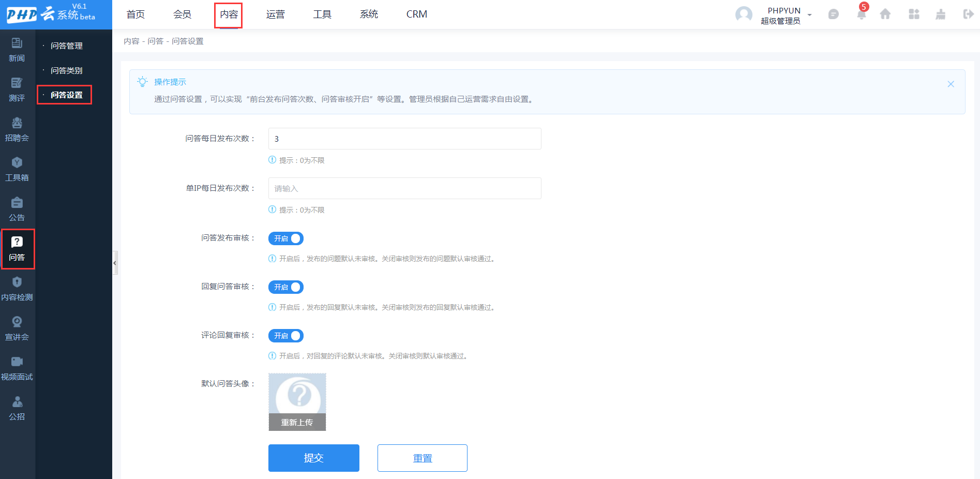
Task: Open the 工具箱 sidebar section
Action: tap(17, 170)
